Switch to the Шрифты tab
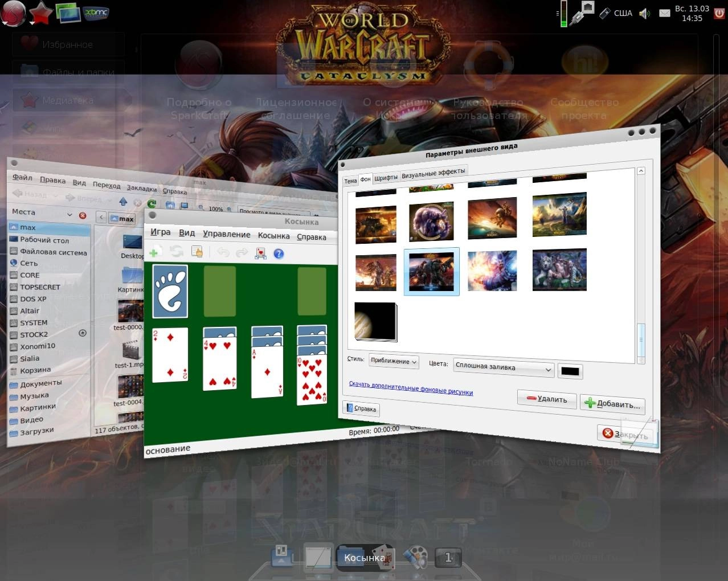This screenshot has height=581, width=728. point(386,178)
